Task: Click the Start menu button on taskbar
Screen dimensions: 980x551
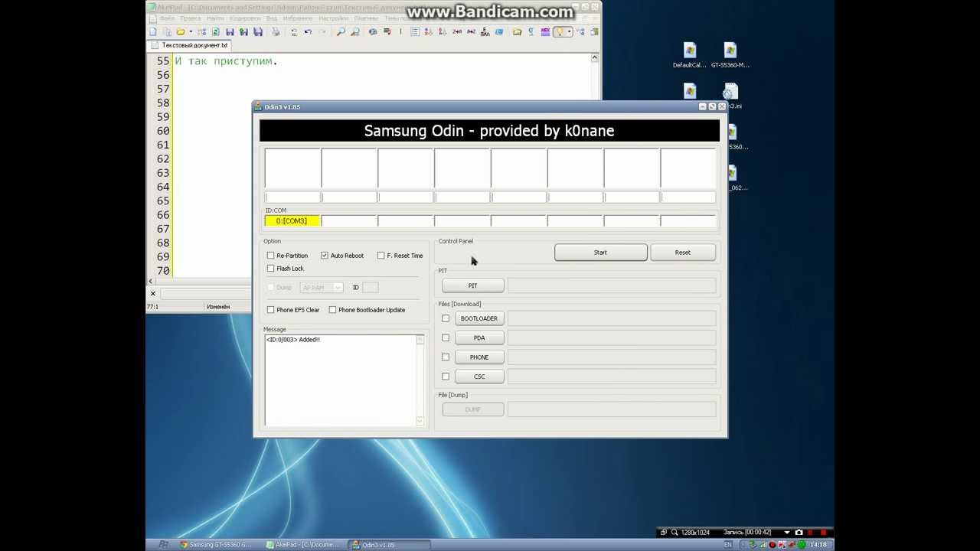Action: point(162,545)
